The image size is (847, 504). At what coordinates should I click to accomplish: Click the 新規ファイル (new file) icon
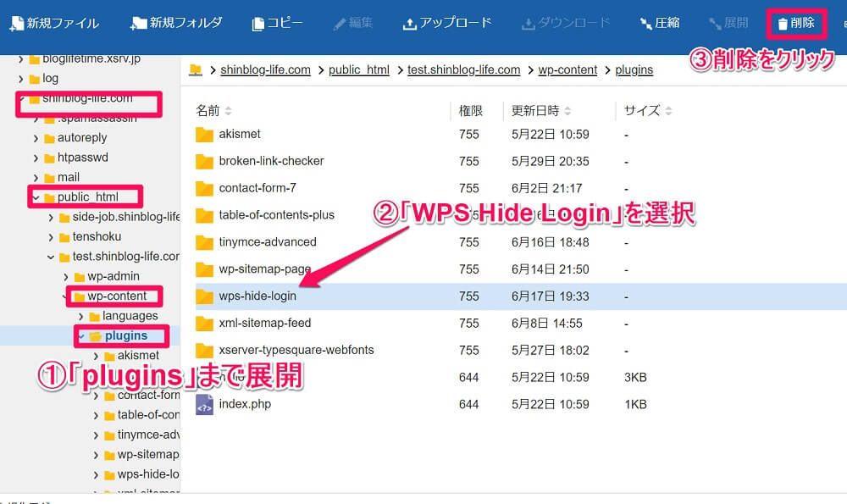[x=17, y=23]
